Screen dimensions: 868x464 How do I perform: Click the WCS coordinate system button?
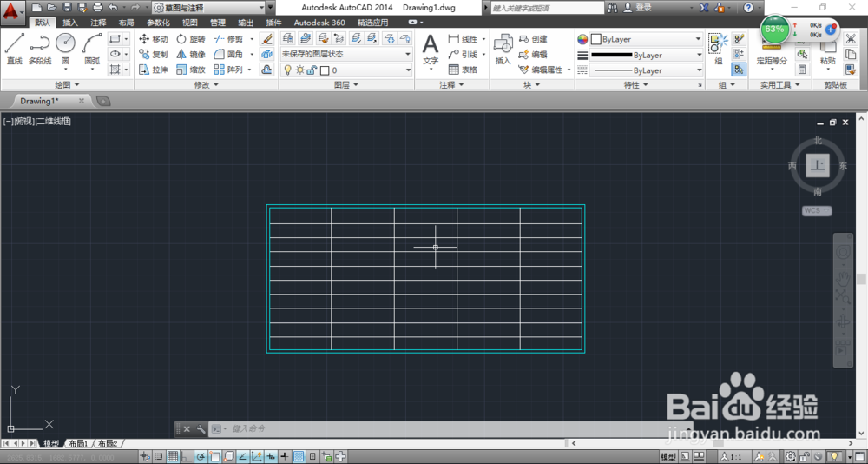pyautogui.click(x=817, y=210)
